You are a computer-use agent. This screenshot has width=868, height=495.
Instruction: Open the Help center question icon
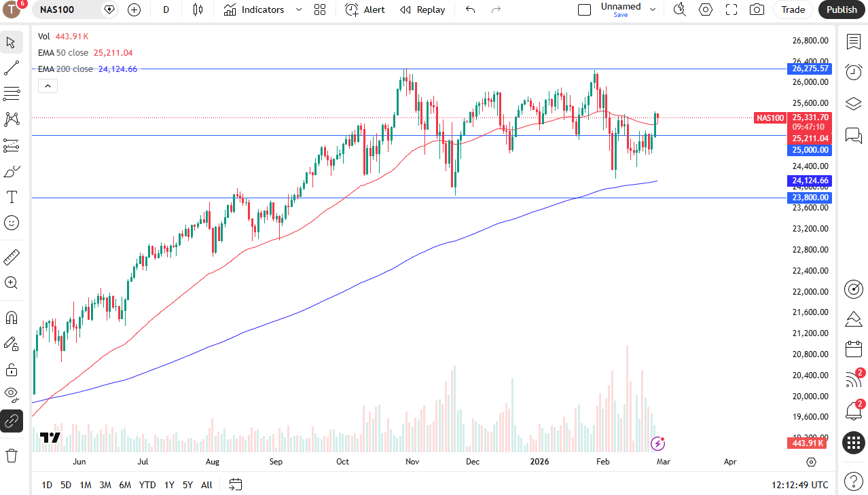click(853, 481)
